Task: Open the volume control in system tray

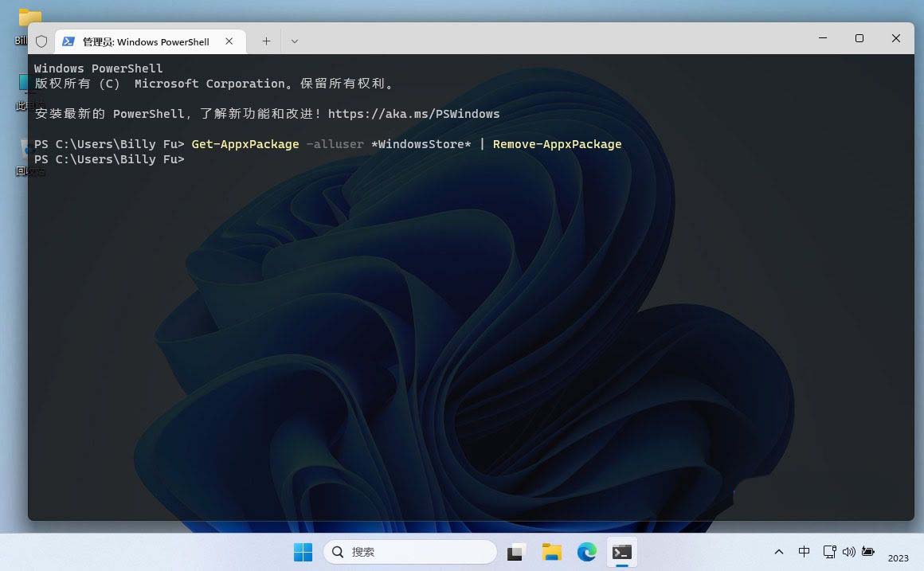Action: pyautogui.click(x=848, y=552)
